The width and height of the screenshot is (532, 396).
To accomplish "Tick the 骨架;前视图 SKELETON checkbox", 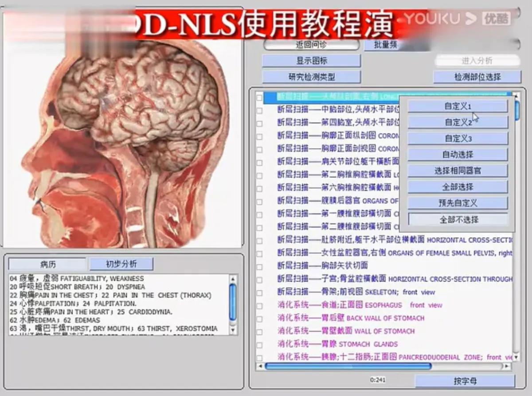I will pyautogui.click(x=259, y=292).
